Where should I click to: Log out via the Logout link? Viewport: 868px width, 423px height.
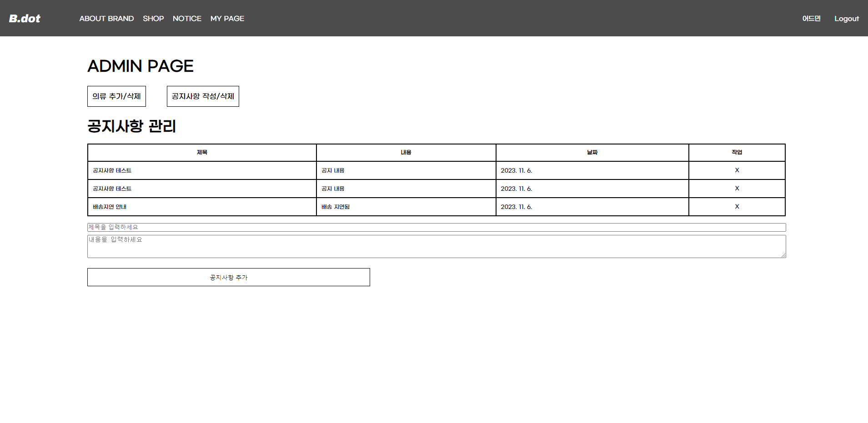[x=846, y=19]
